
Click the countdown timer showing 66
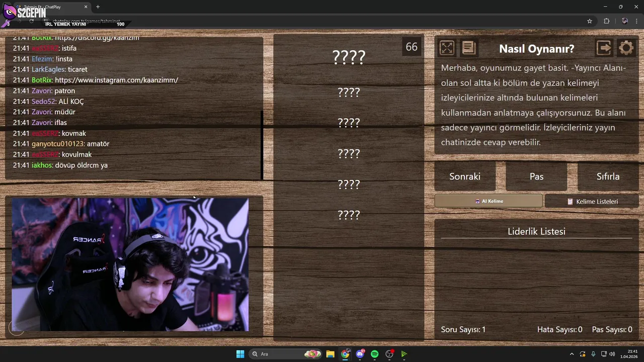tap(412, 47)
